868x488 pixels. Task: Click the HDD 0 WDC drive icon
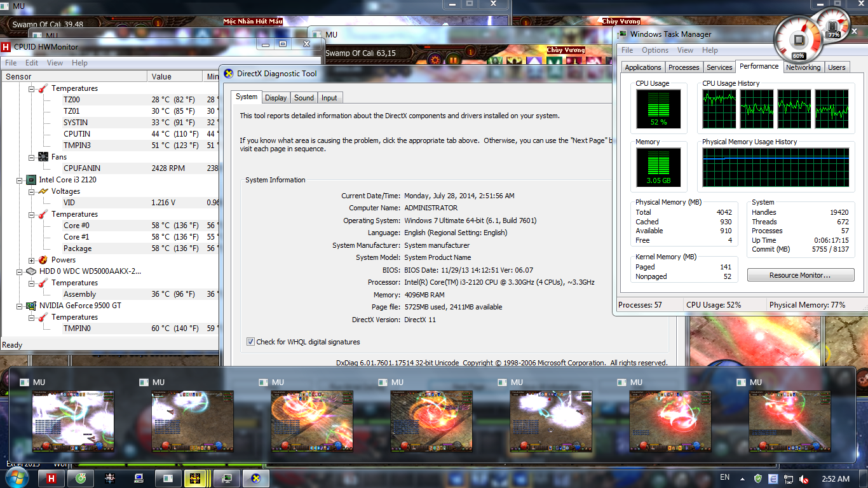tap(31, 271)
